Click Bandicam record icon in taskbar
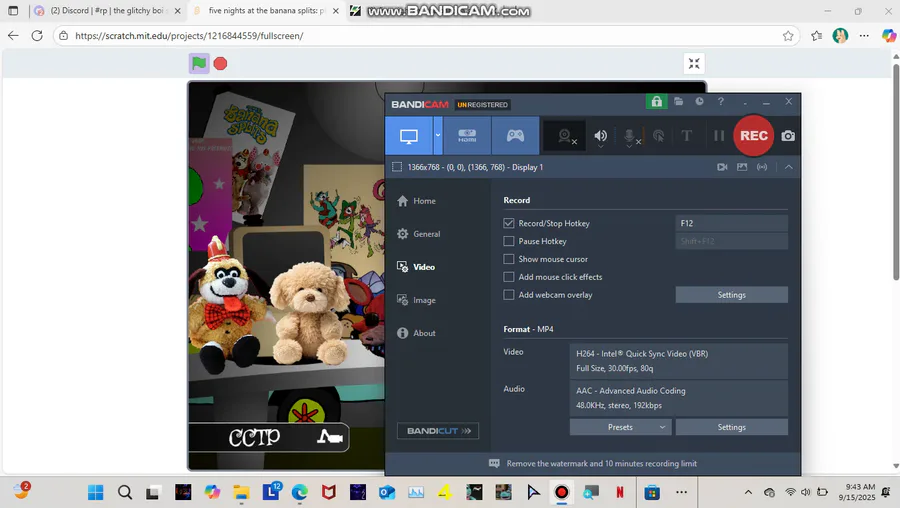Image resolution: width=900 pixels, height=508 pixels. pyautogui.click(x=561, y=492)
